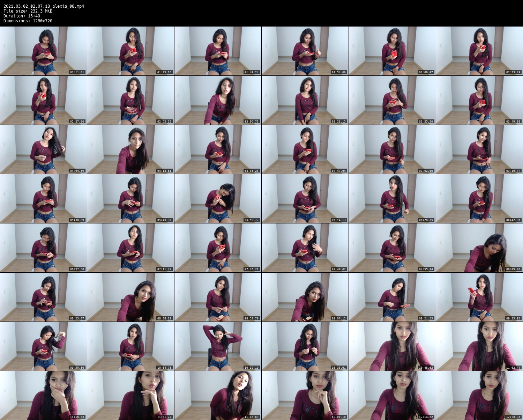The width and height of the screenshot is (523, 420).
Task: Open the frame at 03:06.73
Action: (218, 100)
